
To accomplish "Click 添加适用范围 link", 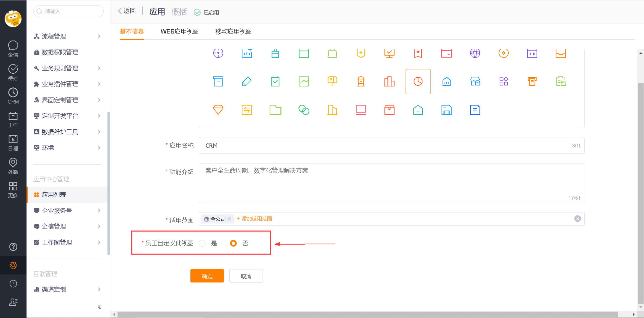I will [254, 219].
